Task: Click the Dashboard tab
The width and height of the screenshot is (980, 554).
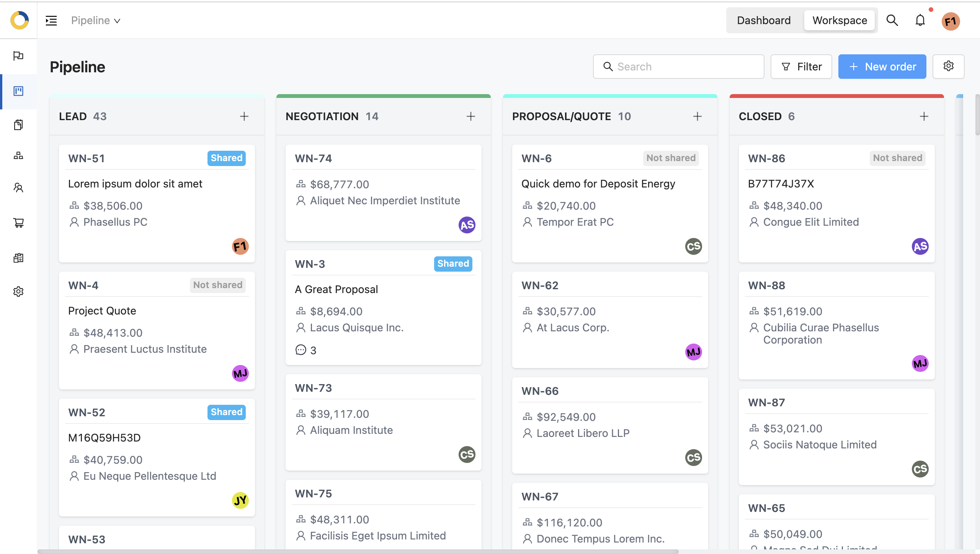Action: pos(764,20)
